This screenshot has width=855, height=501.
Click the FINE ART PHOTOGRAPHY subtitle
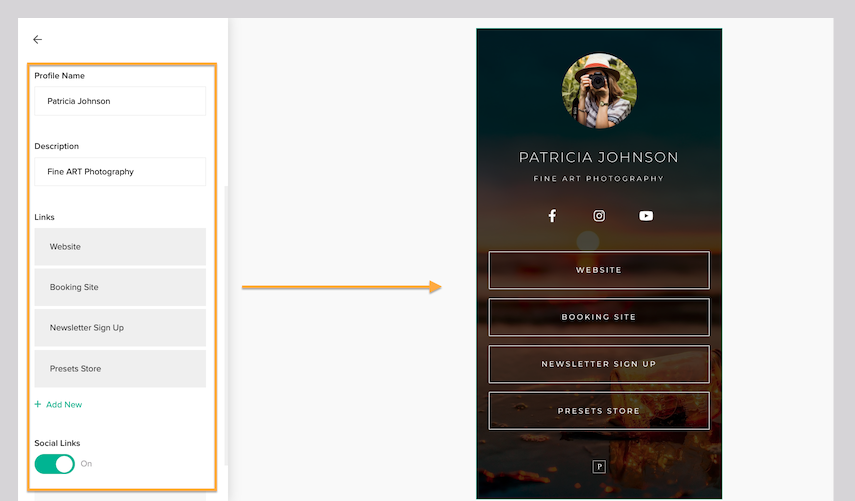click(599, 178)
